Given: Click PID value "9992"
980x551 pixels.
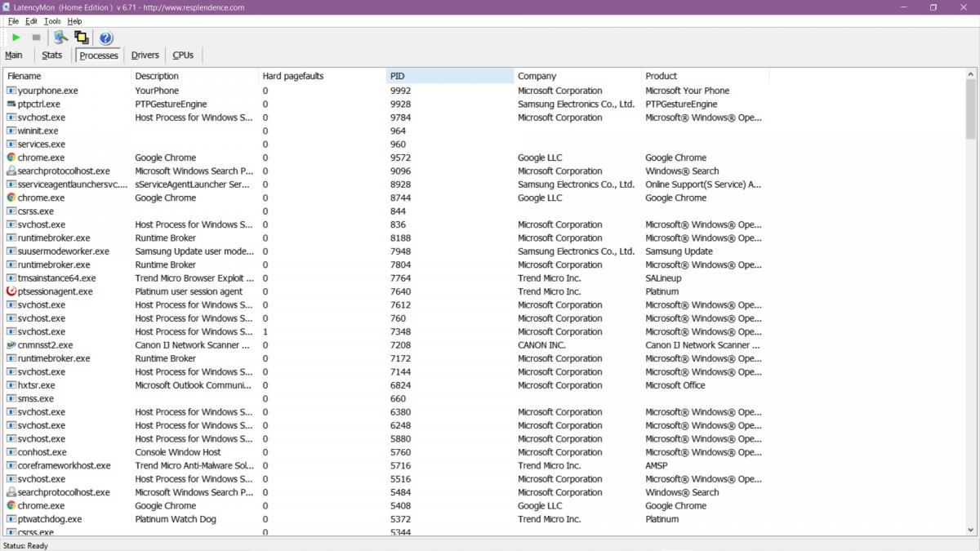Looking at the screenshot, I should tap(400, 91).
